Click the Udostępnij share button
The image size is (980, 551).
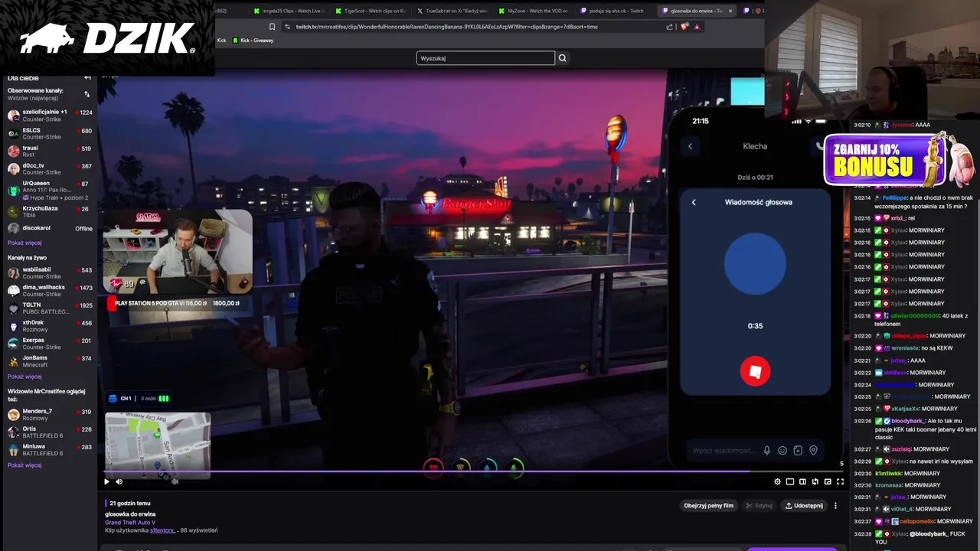coord(804,506)
